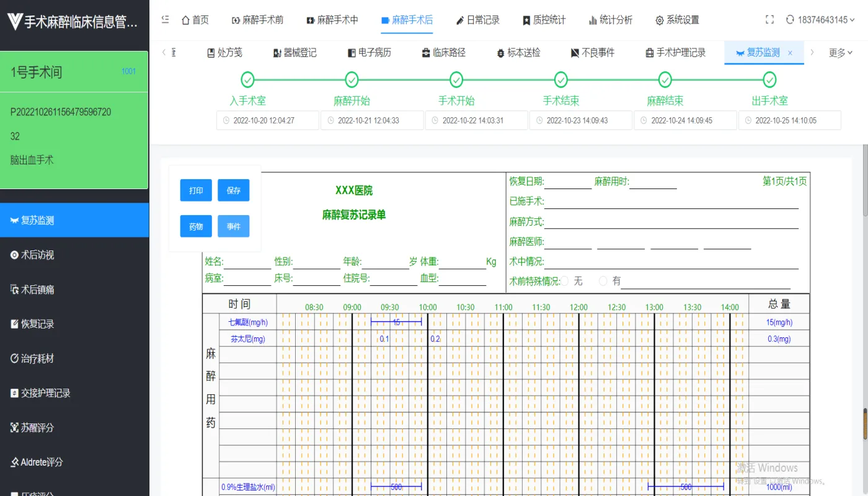Click the 保存 button
The image size is (868, 496).
[x=233, y=190]
